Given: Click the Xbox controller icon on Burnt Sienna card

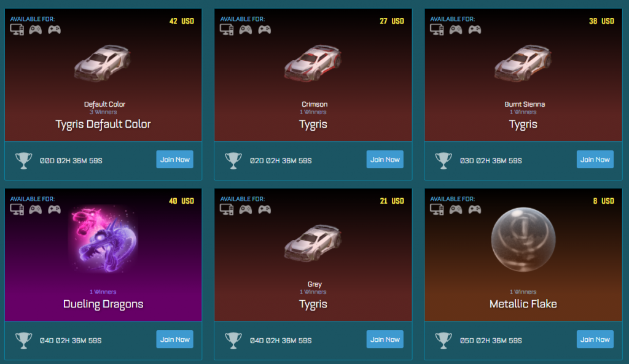Looking at the screenshot, I should (x=455, y=29).
